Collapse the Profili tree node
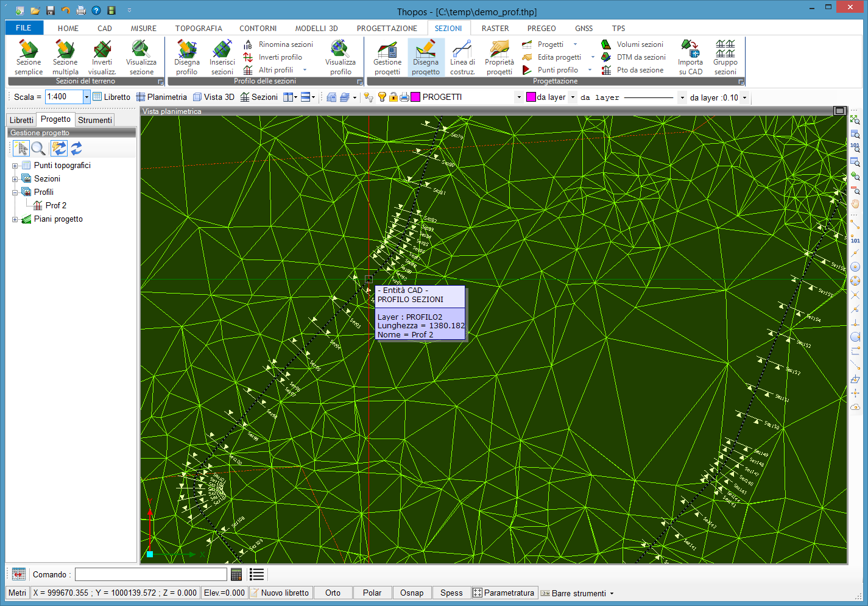The image size is (868, 606). tap(15, 192)
